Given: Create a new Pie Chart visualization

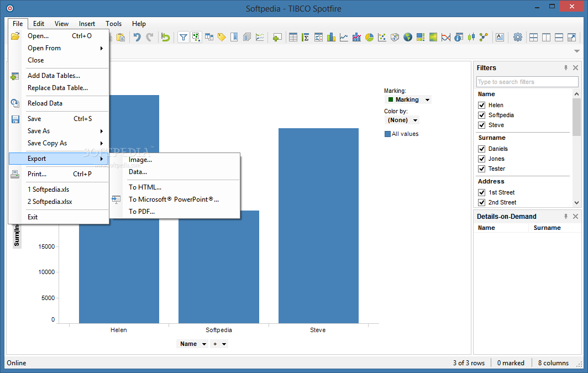Looking at the screenshot, I should click(x=369, y=37).
